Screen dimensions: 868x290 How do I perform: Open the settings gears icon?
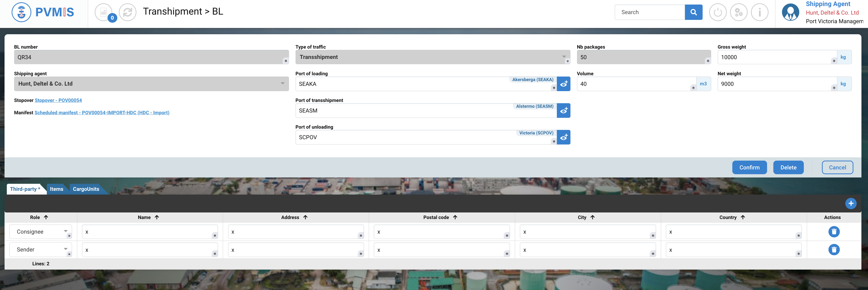[x=739, y=12]
